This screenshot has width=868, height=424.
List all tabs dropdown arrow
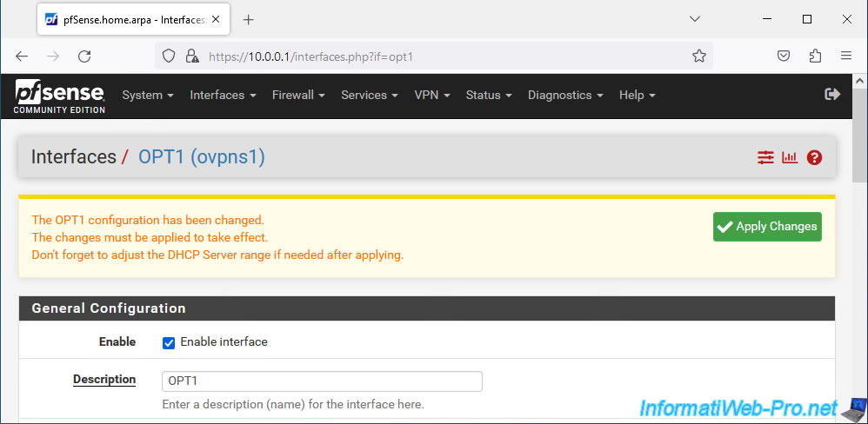pos(695,19)
